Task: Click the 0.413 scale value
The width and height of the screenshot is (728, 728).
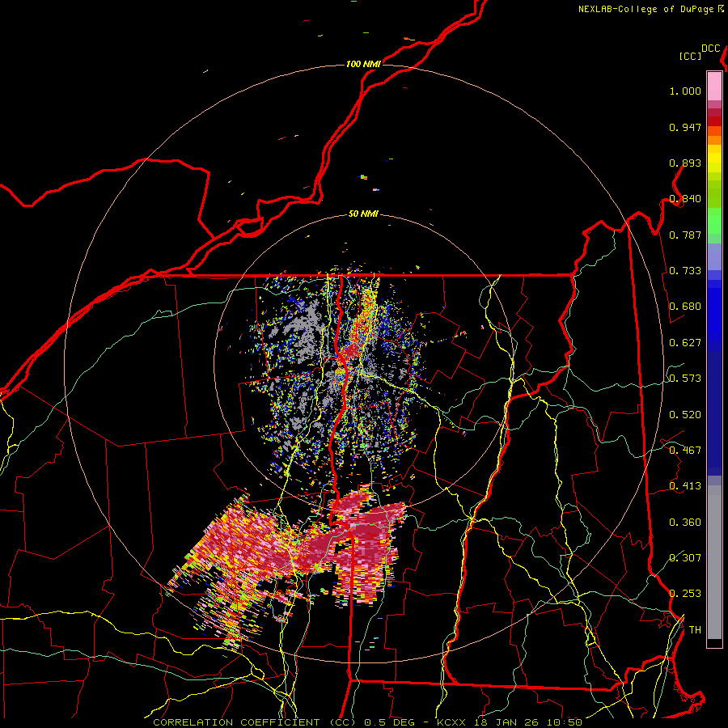Action: pyautogui.click(x=685, y=486)
